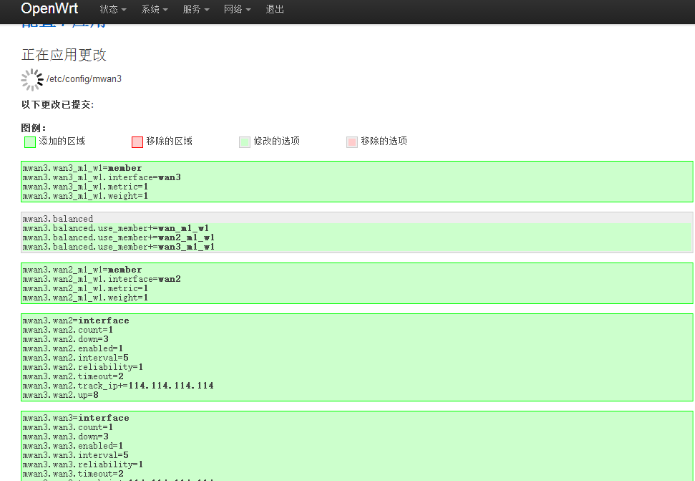Click line mwan3.wan2_m1_w1.weight=1
The height and width of the screenshot is (481, 695).
tap(85, 297)
